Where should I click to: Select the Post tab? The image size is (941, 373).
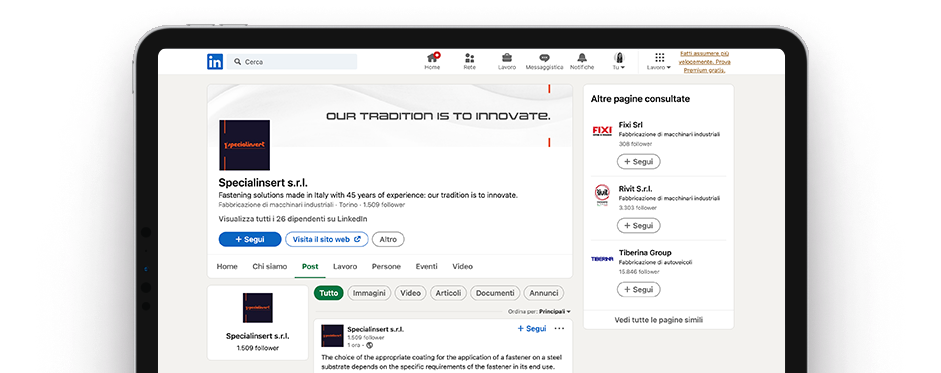click(310, 266)
